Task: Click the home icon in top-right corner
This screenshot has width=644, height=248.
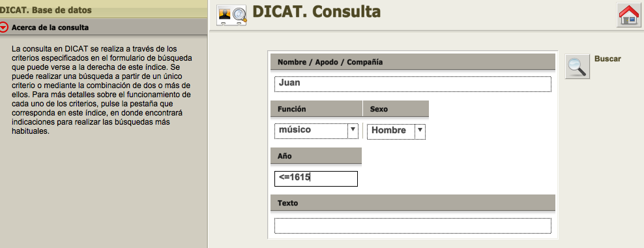Action: (x=629, y=15)
